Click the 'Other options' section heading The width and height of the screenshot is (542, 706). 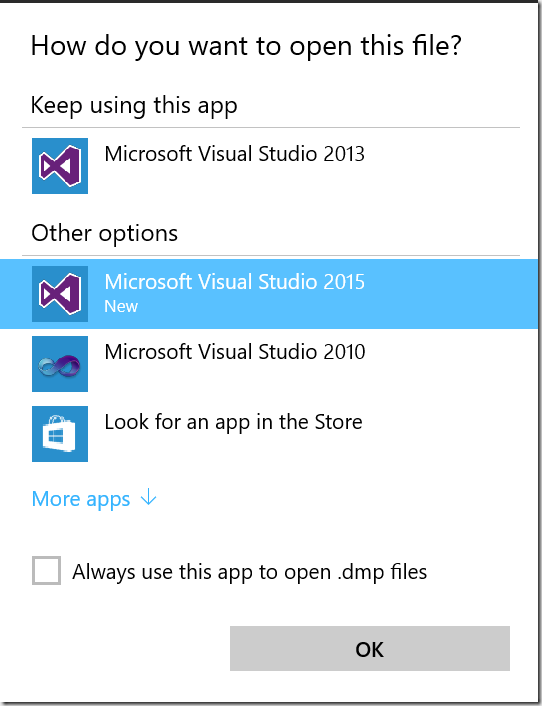coord(104,234)
